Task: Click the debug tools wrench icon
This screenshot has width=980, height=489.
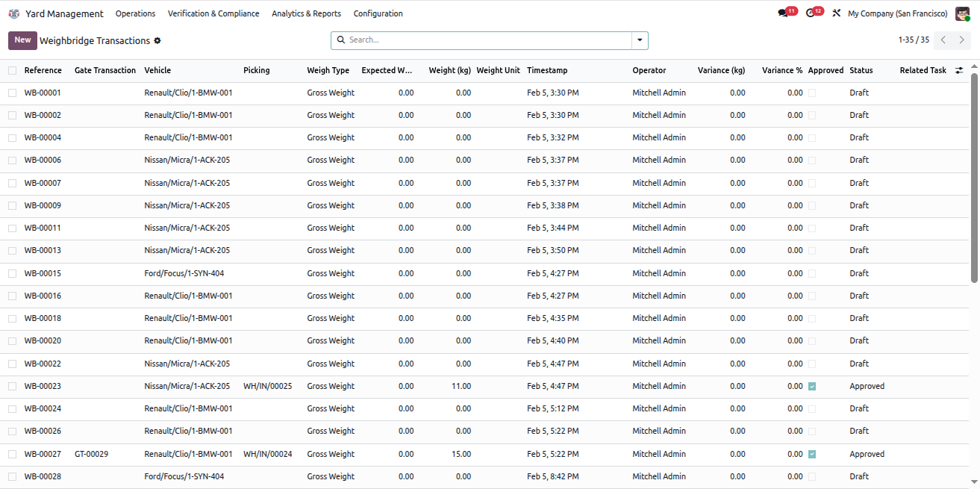Action: pos(837,13)
